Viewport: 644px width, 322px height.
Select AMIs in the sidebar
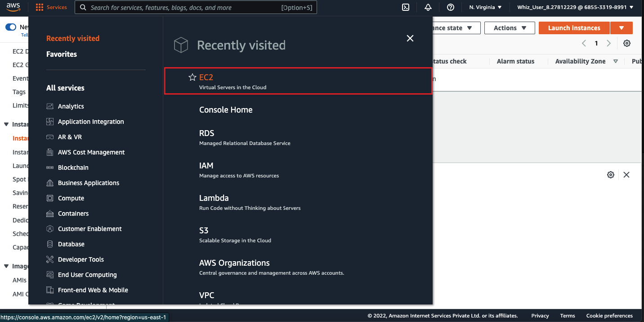[19, 280]
